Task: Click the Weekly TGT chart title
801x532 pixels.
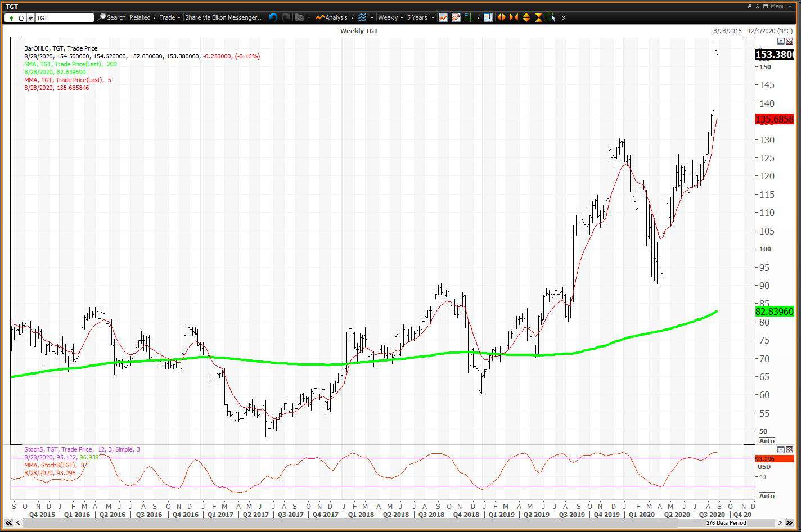Action: [x=359, y=31]
